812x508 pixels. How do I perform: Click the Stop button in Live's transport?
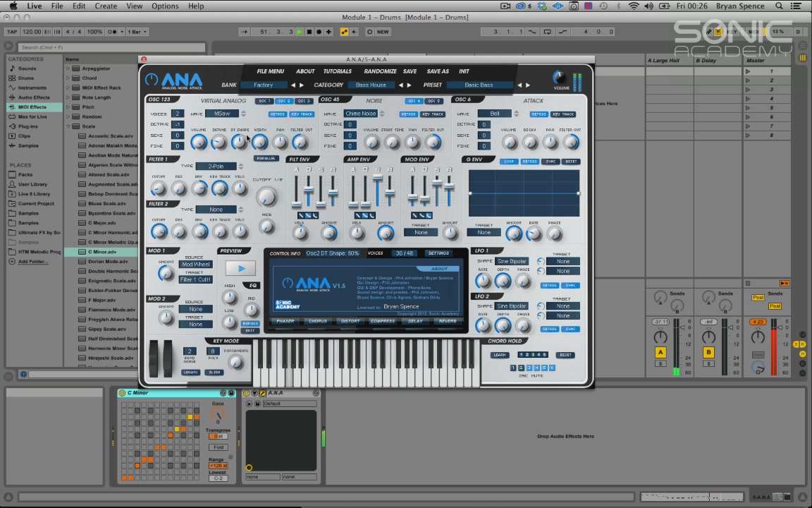point(309,32)
